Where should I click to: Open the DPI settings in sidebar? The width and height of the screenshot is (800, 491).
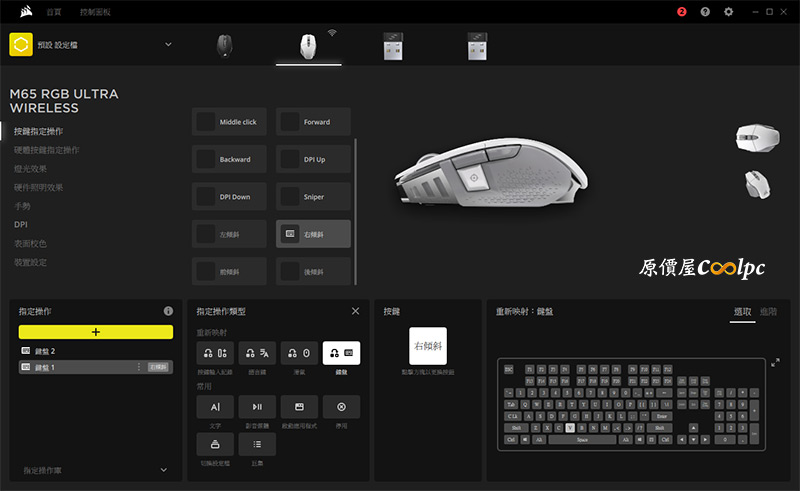[21, 225]
